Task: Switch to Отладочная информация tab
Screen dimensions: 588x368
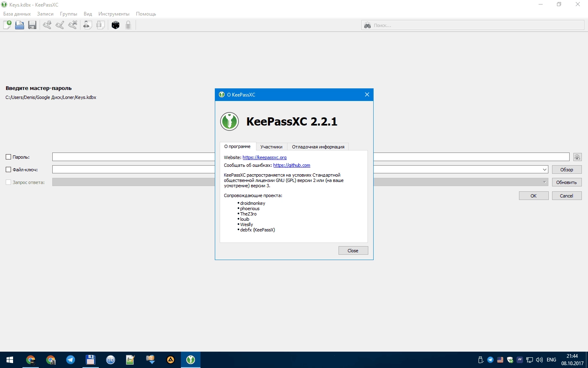Action: pyautogui.click(x=318, y=147)
